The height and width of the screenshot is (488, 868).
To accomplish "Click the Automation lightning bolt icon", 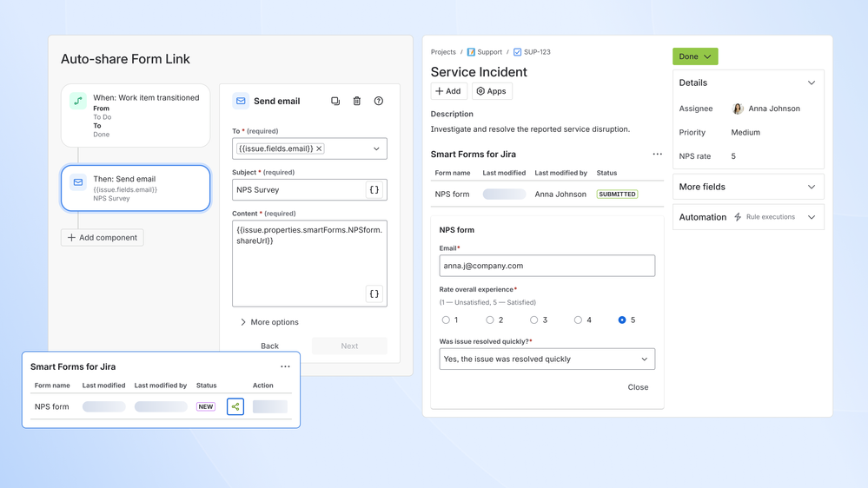I will (738, 217).
